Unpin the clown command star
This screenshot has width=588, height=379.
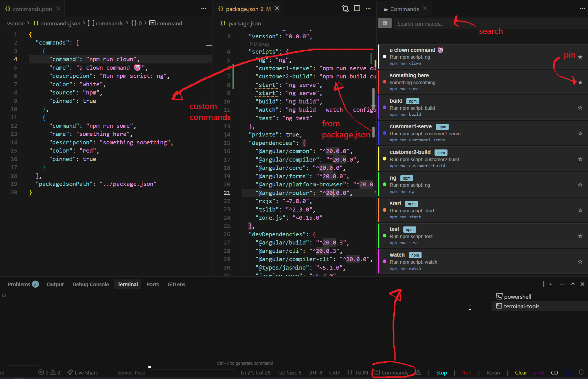pos(580,57)
